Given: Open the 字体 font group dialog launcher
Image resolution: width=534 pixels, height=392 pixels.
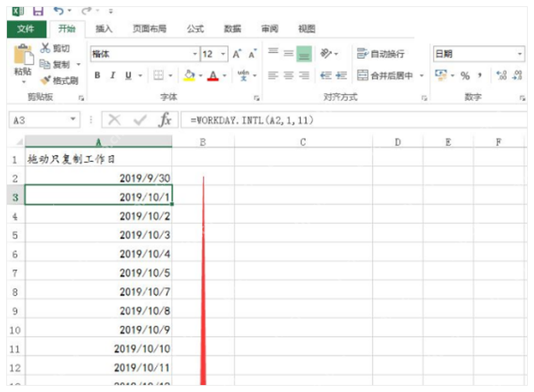Looking at the screenshot, I should pyautogui.click(x=257, y=98).
